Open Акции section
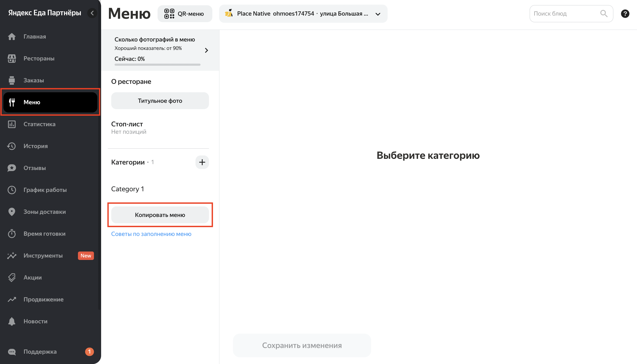Image resolution: width=637 pixels, height=364 pixels. pos(50,277)
